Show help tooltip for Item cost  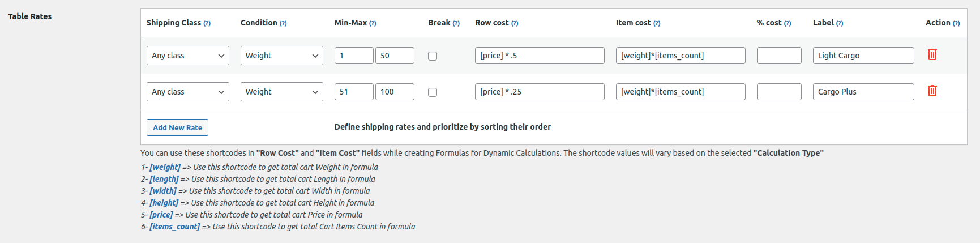click(x=657, y=23)
